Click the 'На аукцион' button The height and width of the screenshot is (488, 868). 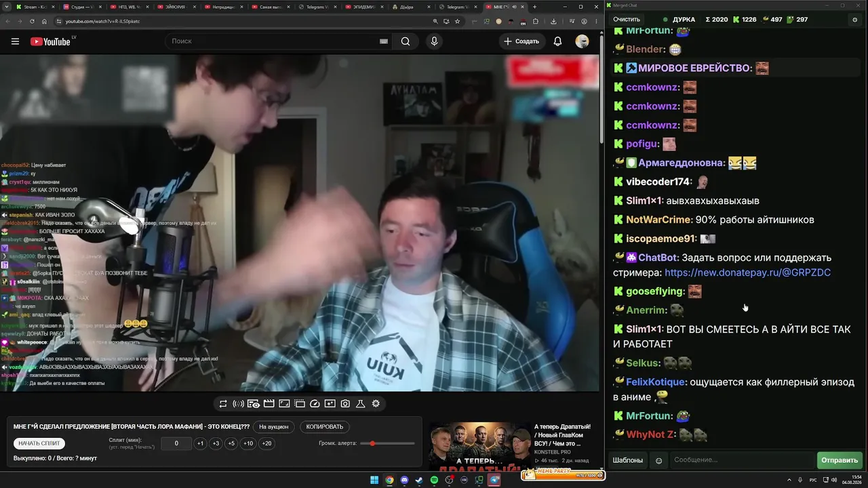(x=274, y=427)
